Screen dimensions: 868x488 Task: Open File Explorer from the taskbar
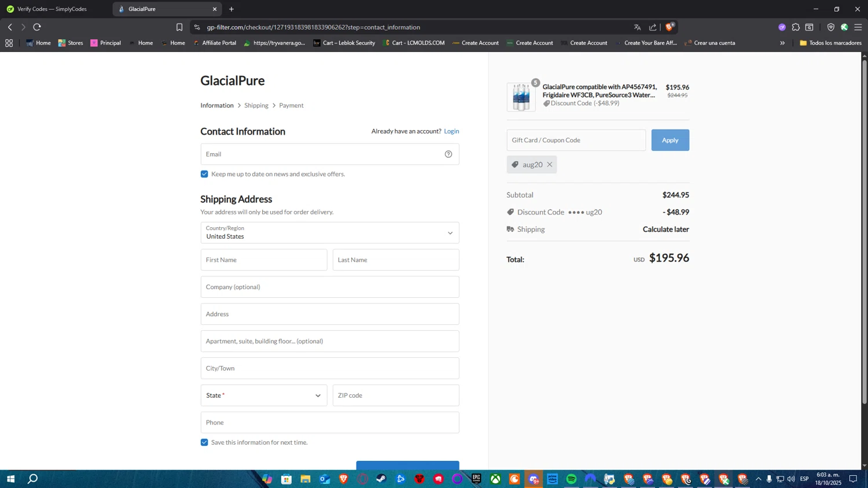[306, 479]
